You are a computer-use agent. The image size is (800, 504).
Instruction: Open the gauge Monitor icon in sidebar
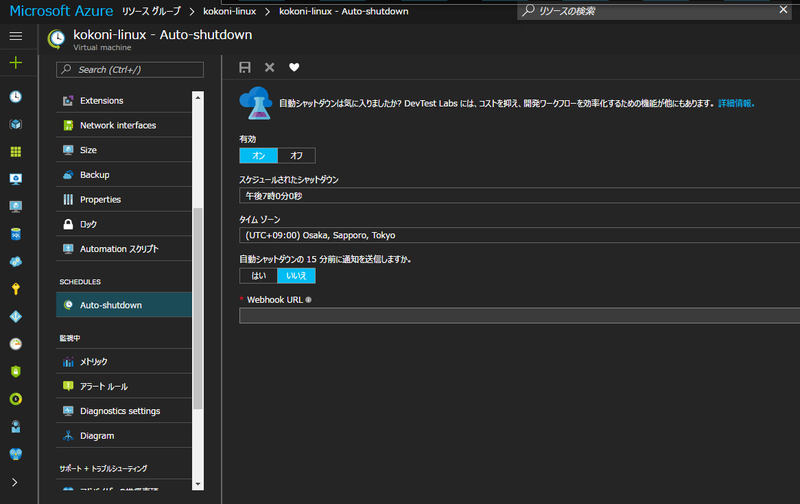(16, 344)
